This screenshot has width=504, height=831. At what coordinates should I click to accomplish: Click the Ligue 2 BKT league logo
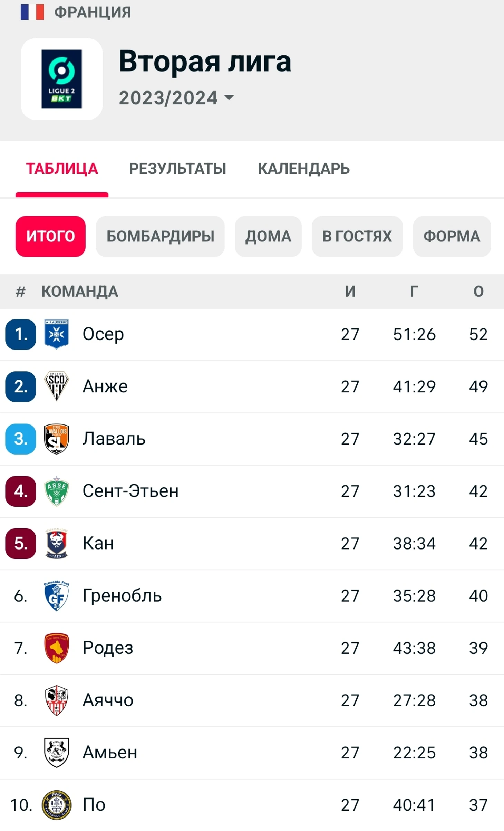(61, 79)
